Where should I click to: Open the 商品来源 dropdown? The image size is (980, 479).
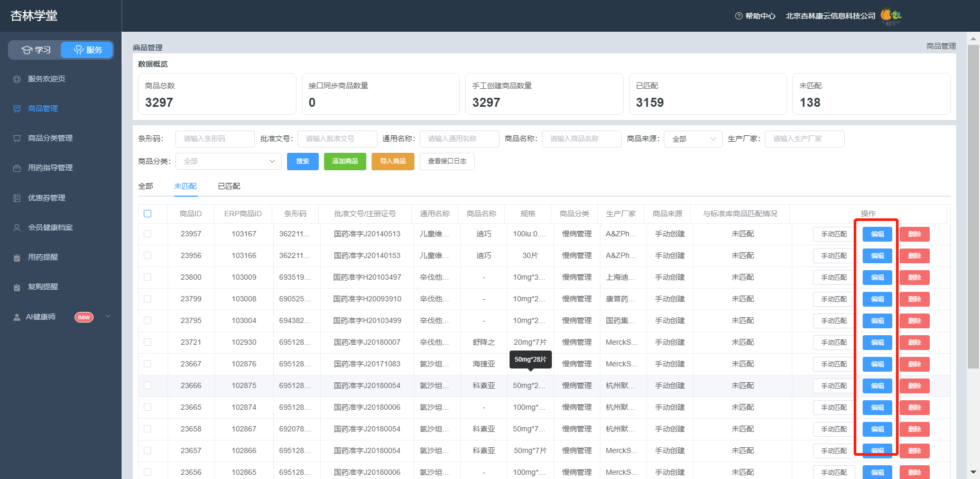693,139
